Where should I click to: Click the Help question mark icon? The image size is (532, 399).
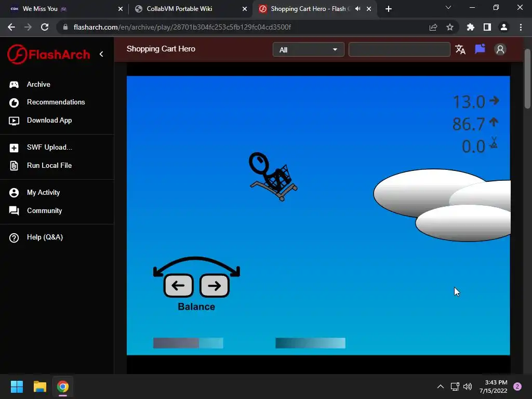tap(14, 238)
